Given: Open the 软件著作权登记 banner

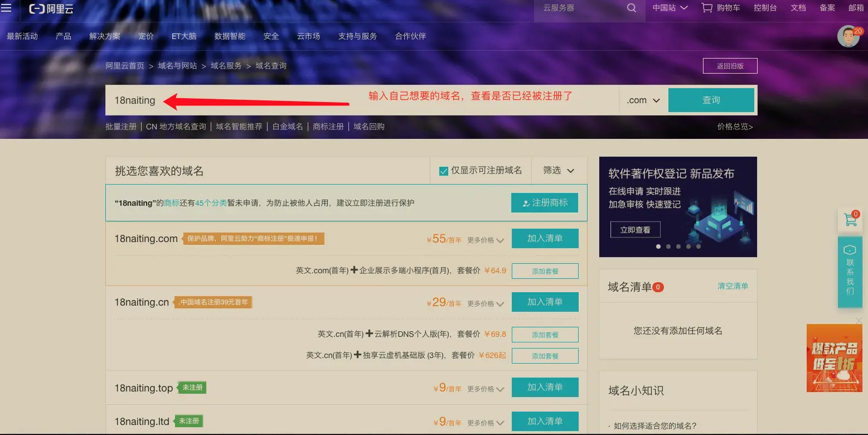Looking at the screenshot, I should pyautogui.click(x=678, y=206).
